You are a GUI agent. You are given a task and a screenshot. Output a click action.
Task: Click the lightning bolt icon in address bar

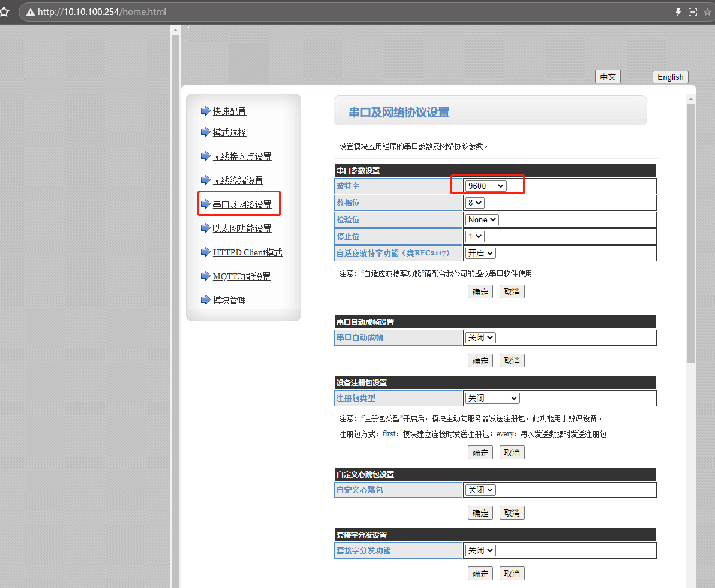point(678,12)
